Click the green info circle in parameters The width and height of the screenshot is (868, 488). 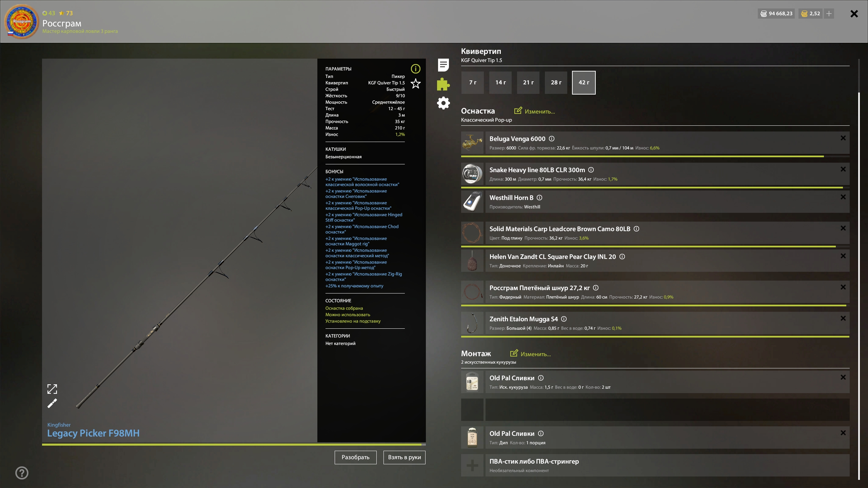415,69
